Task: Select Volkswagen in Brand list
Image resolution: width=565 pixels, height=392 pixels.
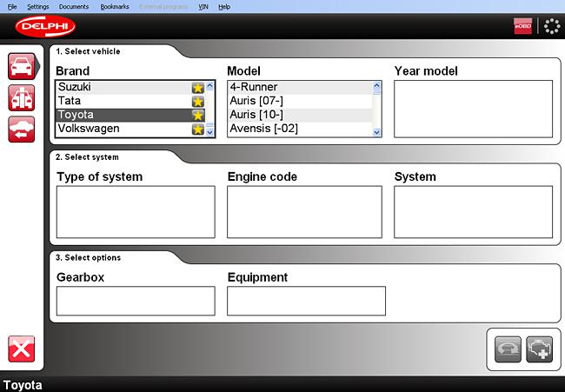Action: 130,129
